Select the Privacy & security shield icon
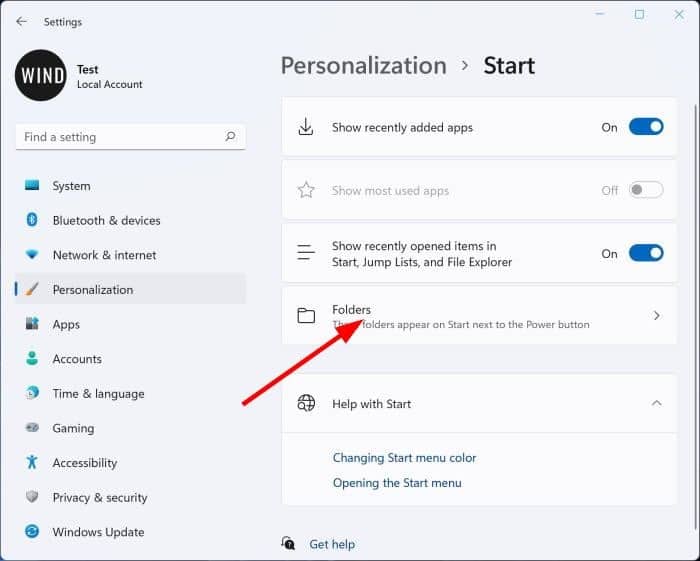Screen dimensions: 700x561 32,497
